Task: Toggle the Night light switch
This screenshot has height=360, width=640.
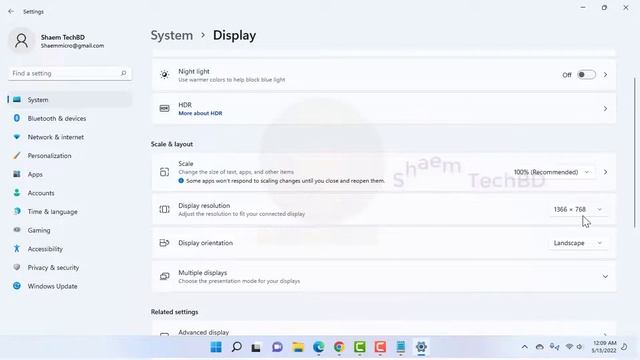Action: click(586, 75)
